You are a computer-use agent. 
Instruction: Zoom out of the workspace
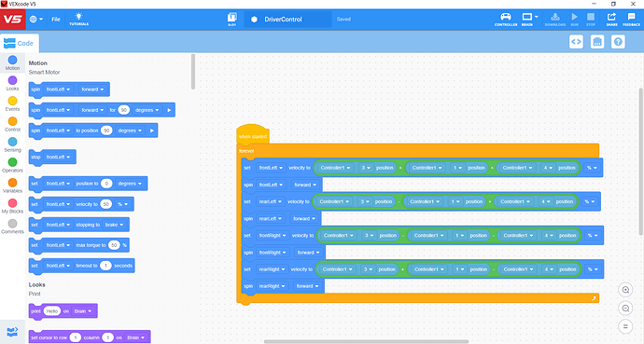click(625, 309)
